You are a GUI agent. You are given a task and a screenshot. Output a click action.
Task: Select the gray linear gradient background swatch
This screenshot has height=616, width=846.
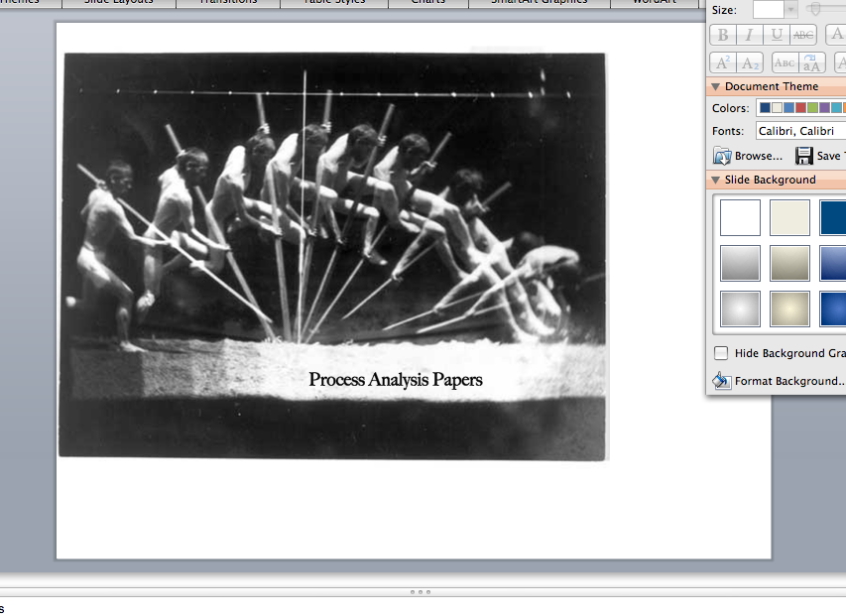[740, 263]
